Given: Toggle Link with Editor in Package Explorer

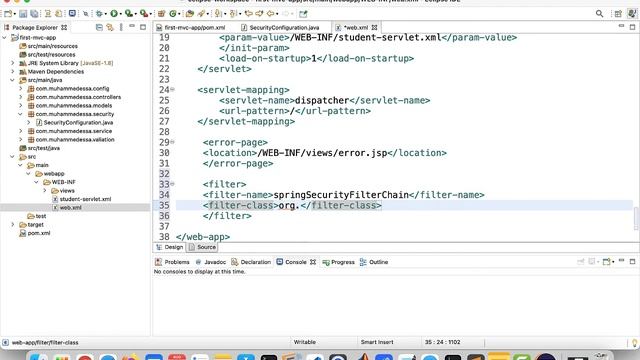Looking at the screenshot, I should pos(110,27).
